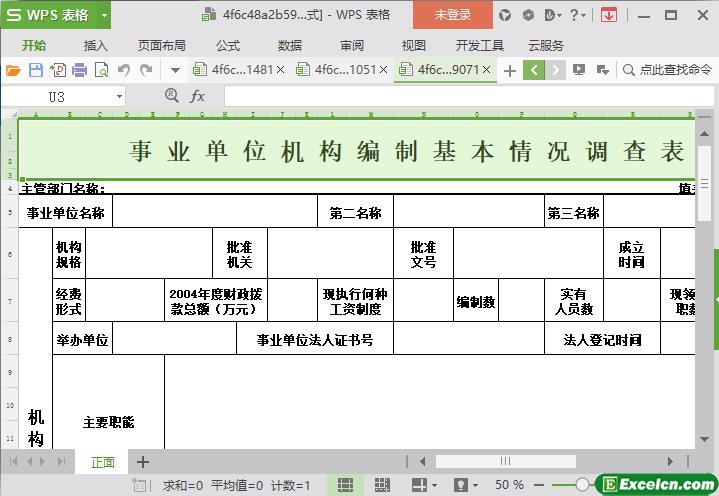719x496 pixels.
Task: Open the Name Box dropdown arrow
Action: coord(119,96)
